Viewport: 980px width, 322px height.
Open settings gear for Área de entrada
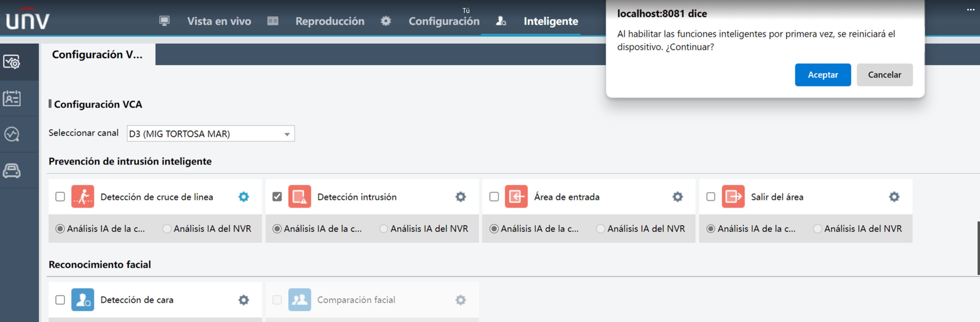click(678, 197)
